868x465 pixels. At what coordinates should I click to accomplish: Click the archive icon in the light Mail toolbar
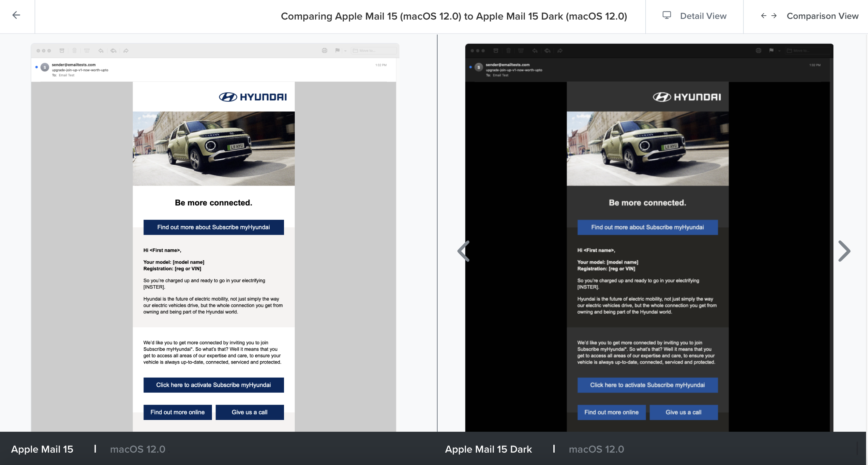[62, 51]
